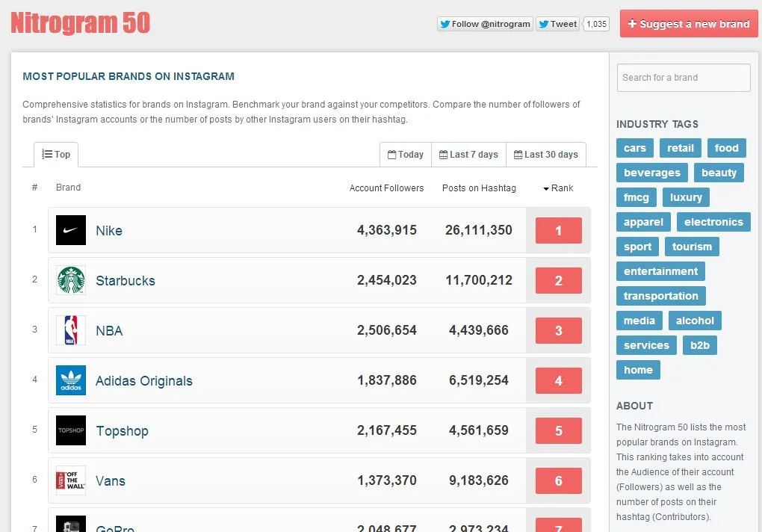Open the Topshop brand link
762x532 pixels.
(x=122, y=431)
